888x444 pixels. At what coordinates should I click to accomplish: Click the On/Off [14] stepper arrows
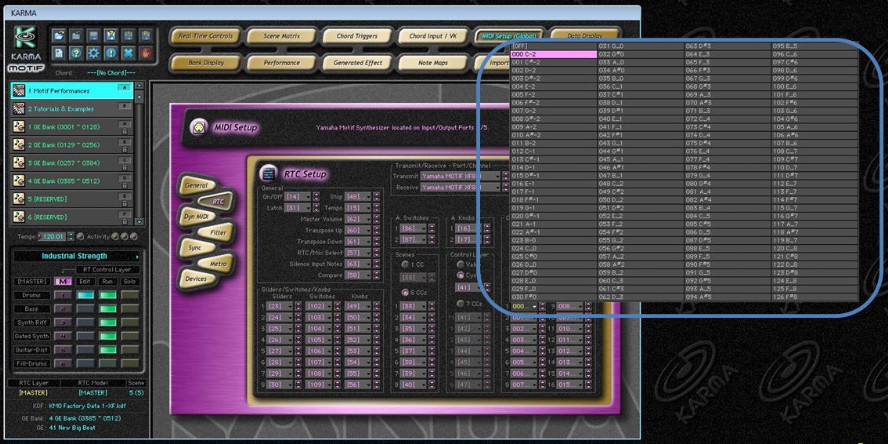(316, 197)
